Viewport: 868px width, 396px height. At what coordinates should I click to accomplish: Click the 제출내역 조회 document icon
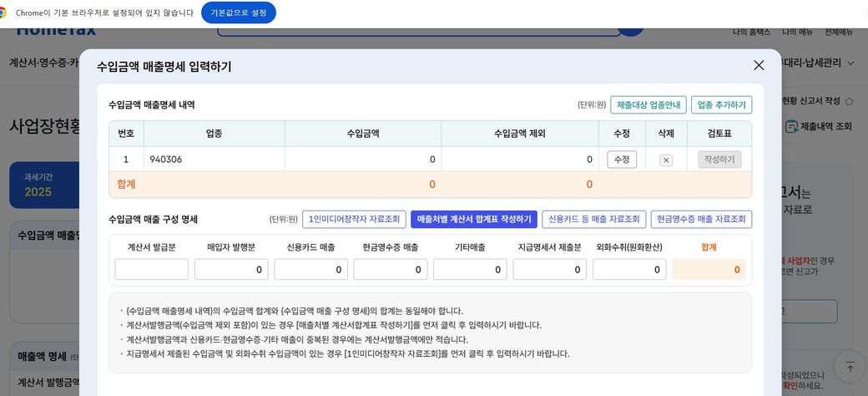pos(792,126)
